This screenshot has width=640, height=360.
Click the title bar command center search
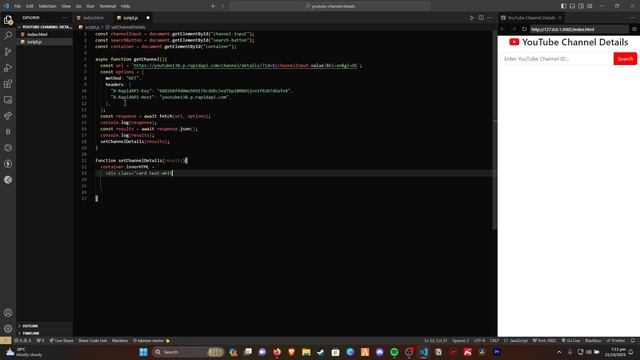tap(330, 6)
